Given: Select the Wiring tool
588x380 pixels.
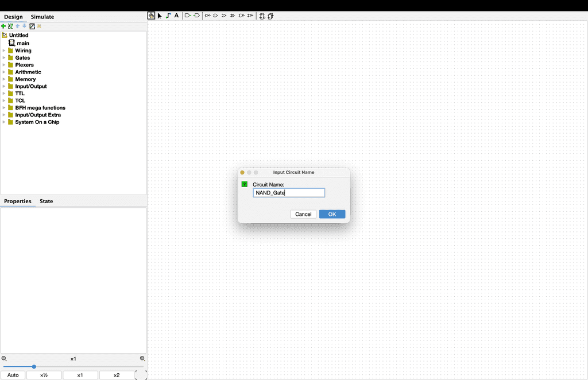Looking at the screenshot, I should coord(168,16).
